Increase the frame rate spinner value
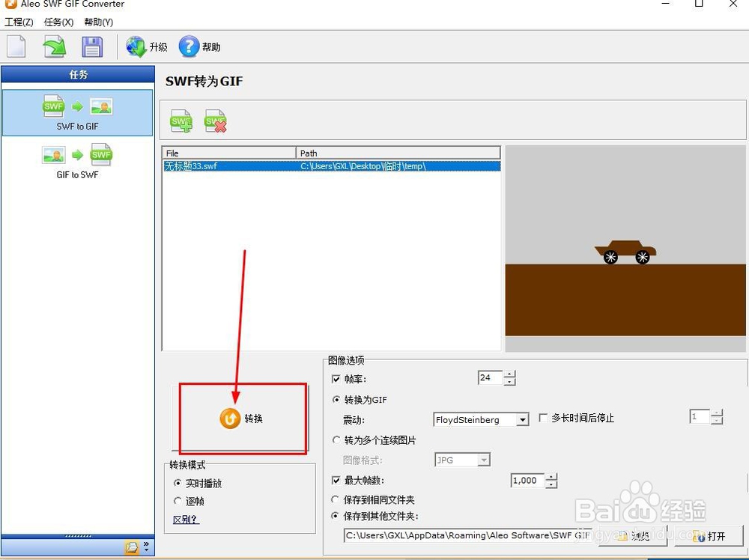 (509, 374)
